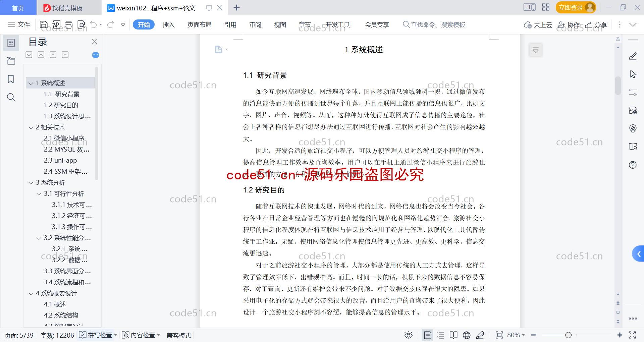Close the 目录 panel
Image resolution: width=644 pixels, height=342 pixels.
tap(94, 42)
